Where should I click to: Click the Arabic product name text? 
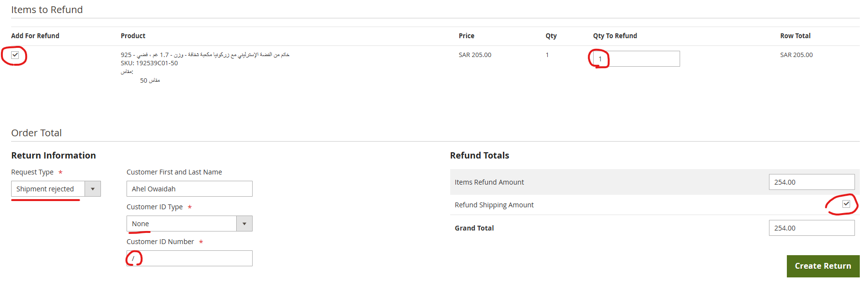tap(205, 55)
